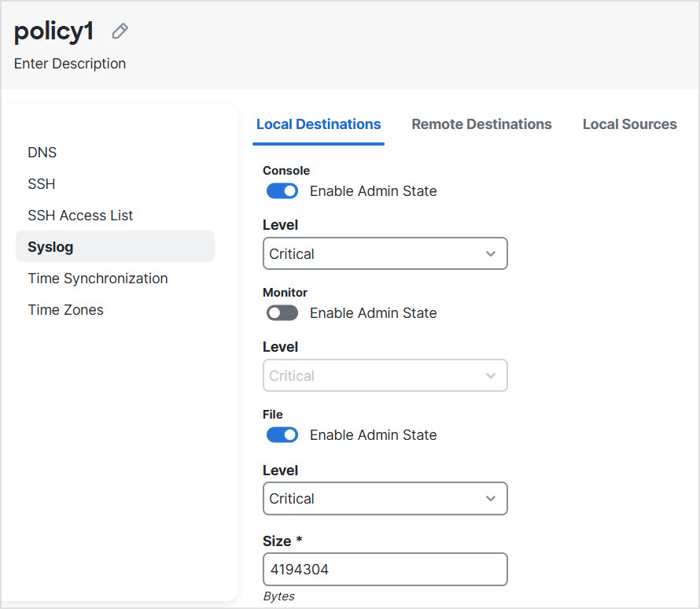Open the Local Sources tab
Viewport: 700px width, 609px height.
click(x=629, y=124)
